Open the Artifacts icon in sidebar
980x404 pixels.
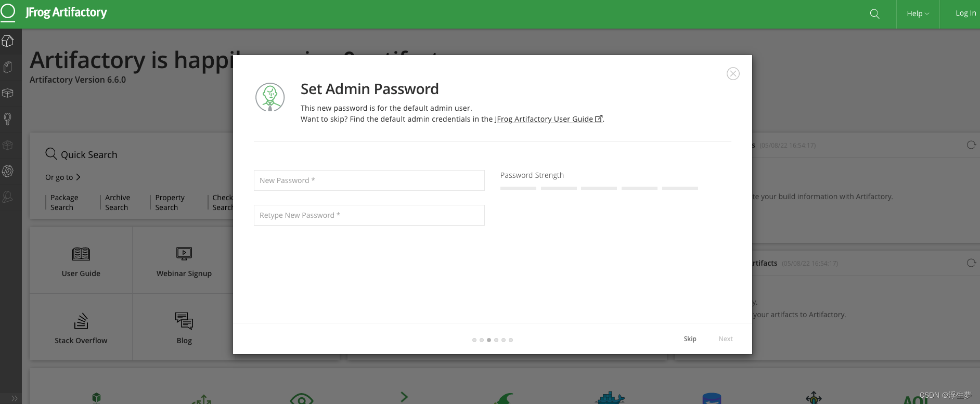click(x=8, y=67)
